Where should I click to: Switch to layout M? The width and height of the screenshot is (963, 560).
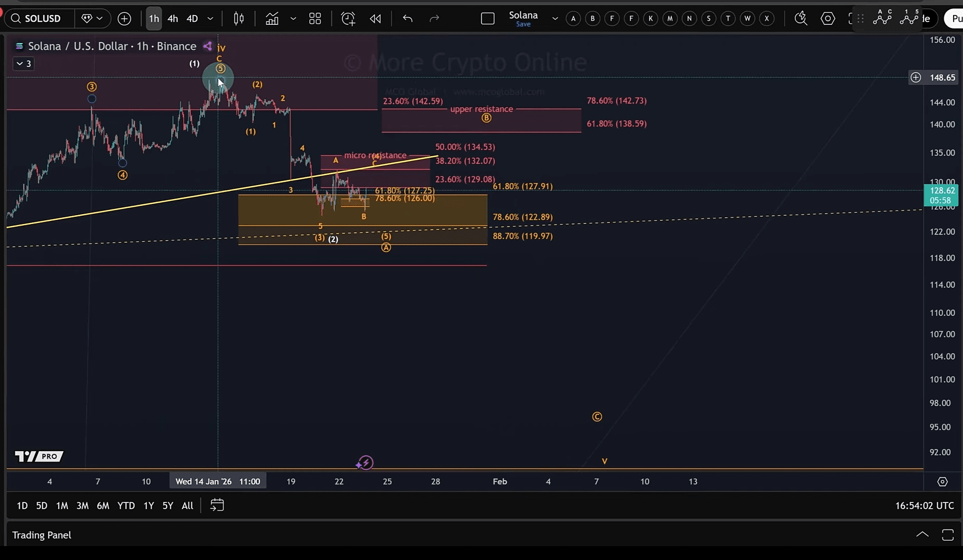coord(670,19)
